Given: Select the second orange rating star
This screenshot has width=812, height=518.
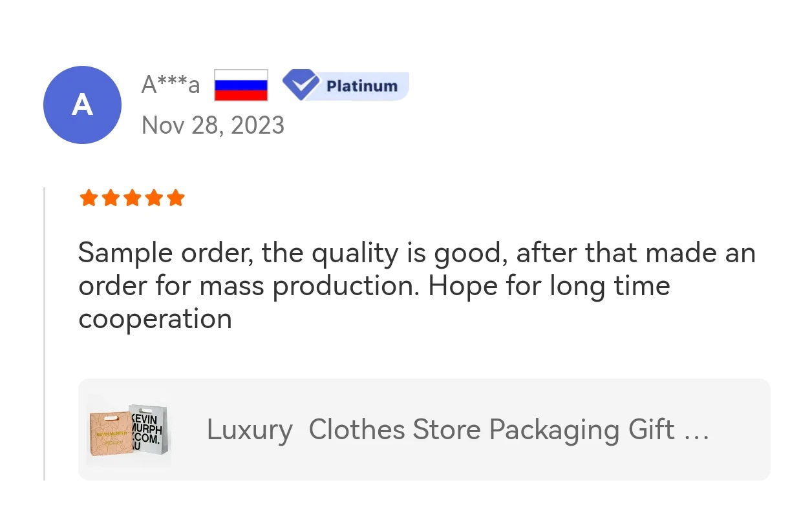Looking at the screenshot, I should (110, 198).
